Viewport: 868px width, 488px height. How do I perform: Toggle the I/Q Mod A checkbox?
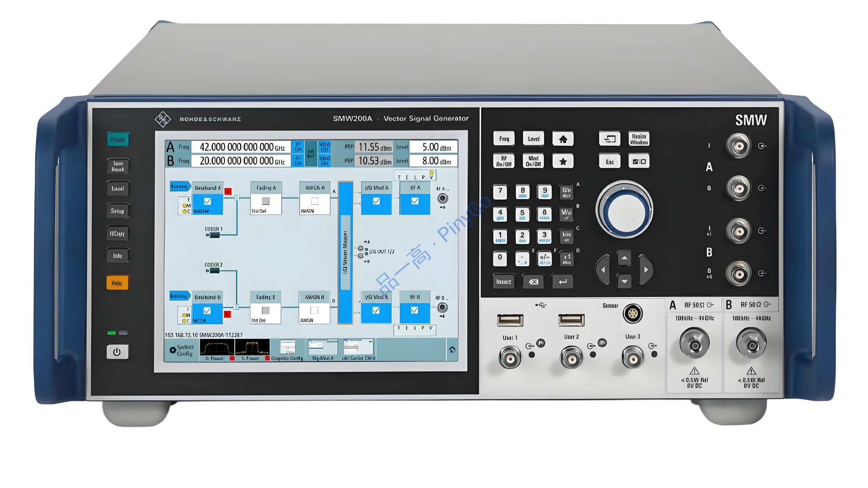(376, 201)
